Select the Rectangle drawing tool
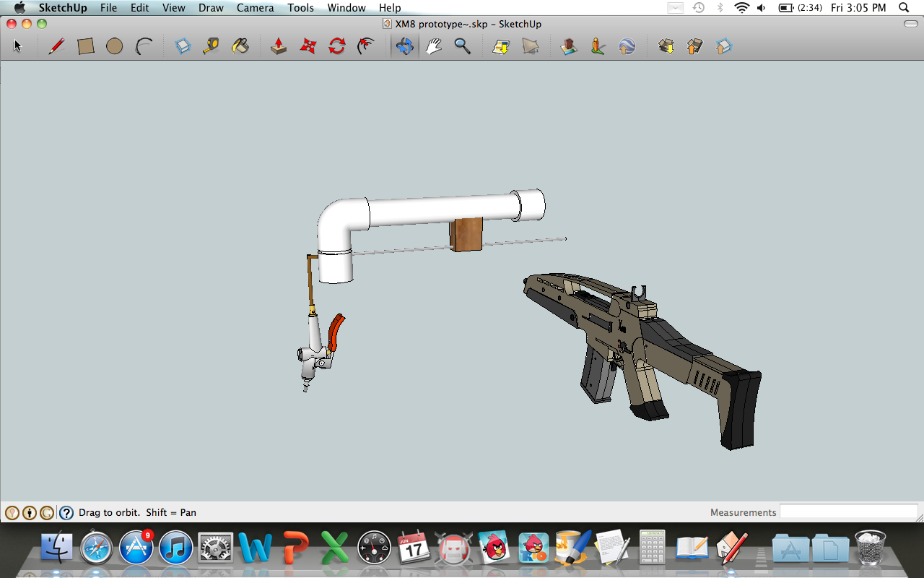 (x=86, y=46)
